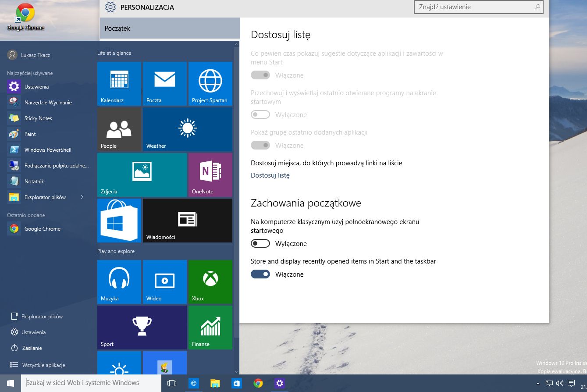
Task: Toggle full-screen Start screen switch off/on
Action: 260,243
